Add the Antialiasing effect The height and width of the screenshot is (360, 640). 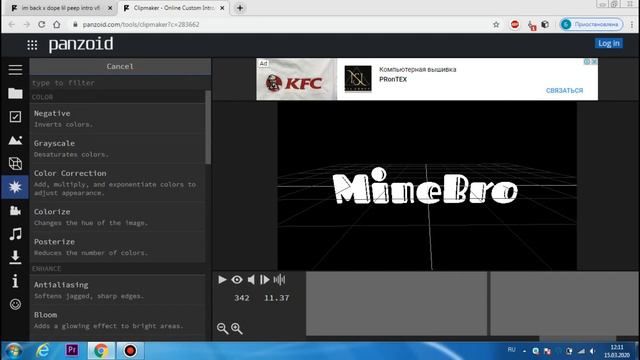(x=118, y=290)
